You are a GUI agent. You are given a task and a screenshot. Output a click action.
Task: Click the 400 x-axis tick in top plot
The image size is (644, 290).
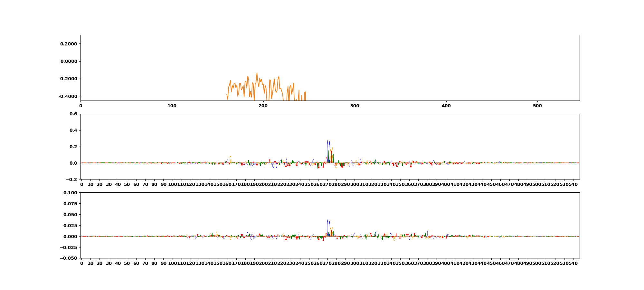(x=446, y=106)
